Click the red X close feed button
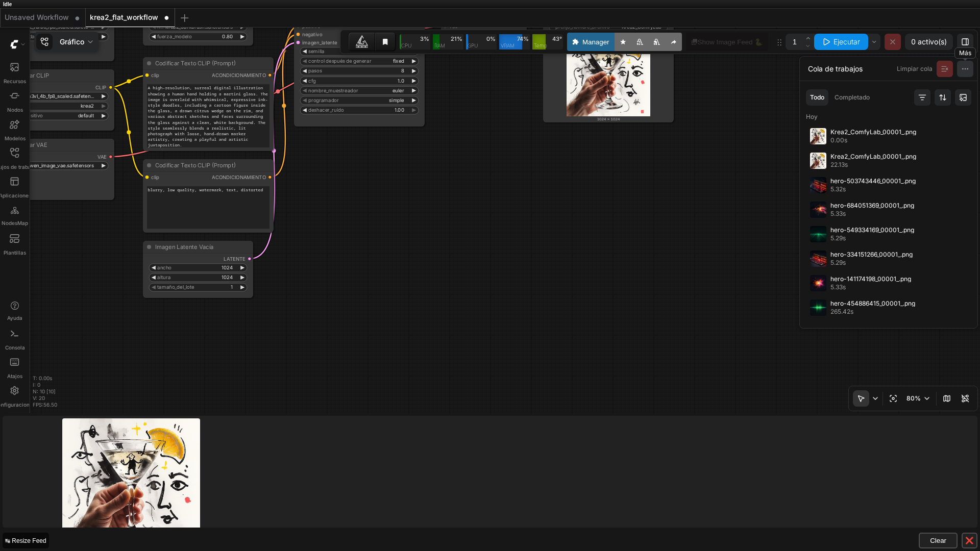The width and height of the screenshot is (980, 551). (x=969, y=540)
